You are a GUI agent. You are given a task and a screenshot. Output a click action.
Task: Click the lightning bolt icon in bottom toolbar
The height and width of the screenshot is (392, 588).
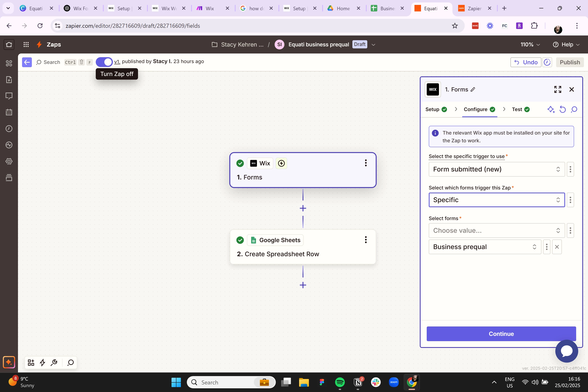pos(42,363)
